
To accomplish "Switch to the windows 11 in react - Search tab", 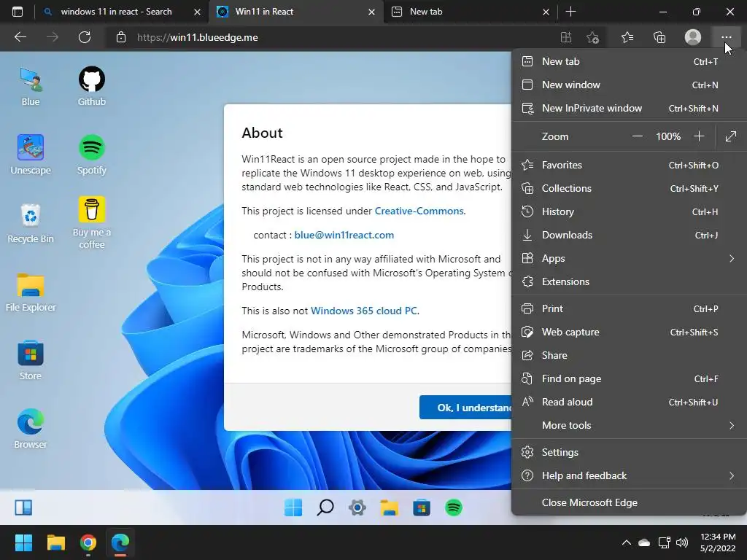I will [122, 12].
